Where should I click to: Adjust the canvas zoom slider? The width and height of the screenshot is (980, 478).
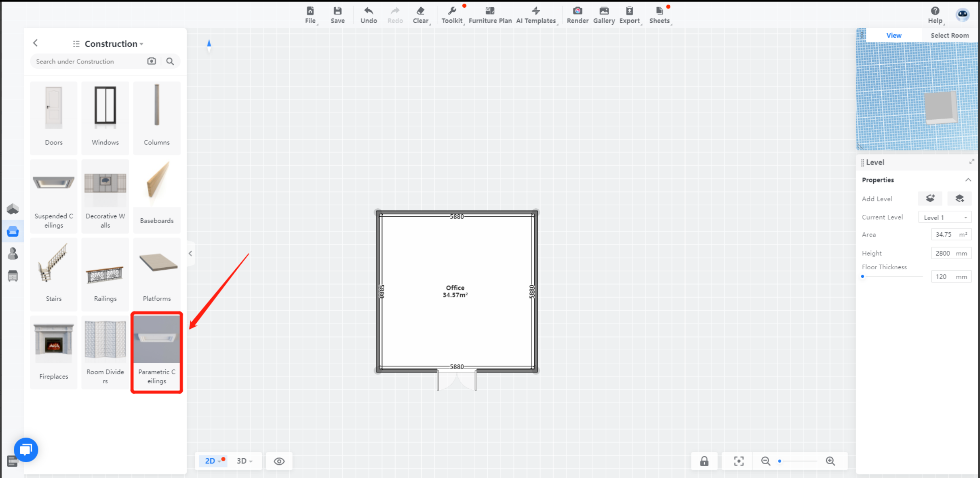pyautogui.click(x=798, y=461)
